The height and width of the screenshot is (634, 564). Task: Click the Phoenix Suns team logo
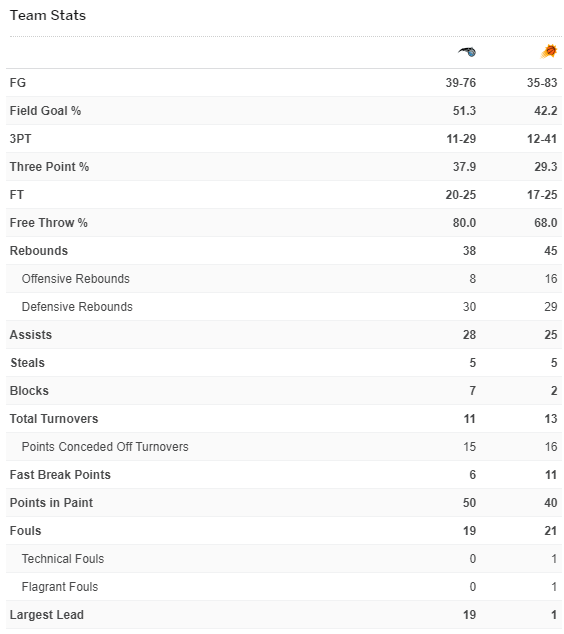[x=549, y=52]
